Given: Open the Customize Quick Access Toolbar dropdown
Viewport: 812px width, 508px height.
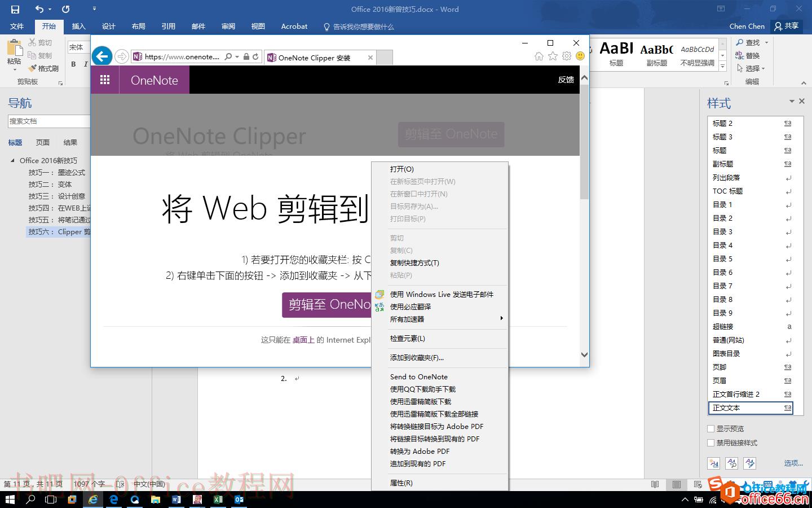Looking at the screenshot, I should coord(94,9).
